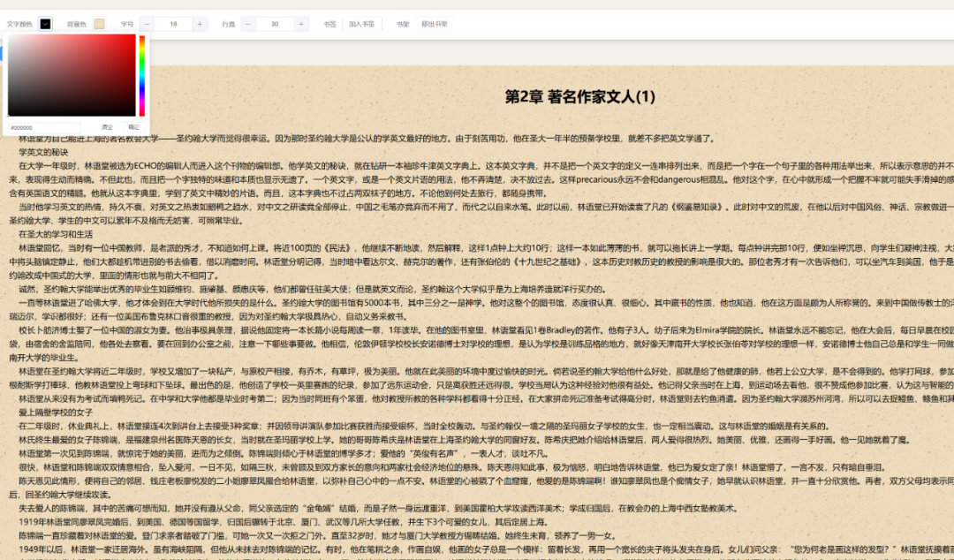
Task: Open the 背景色 background color swatch
Action: tap(99, 24)
